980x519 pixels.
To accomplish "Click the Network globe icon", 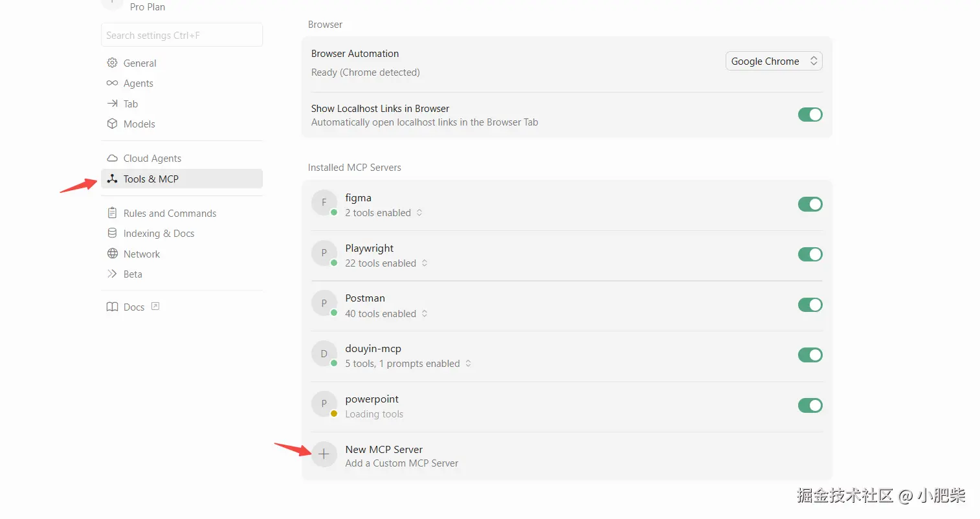I will (112, 254).
